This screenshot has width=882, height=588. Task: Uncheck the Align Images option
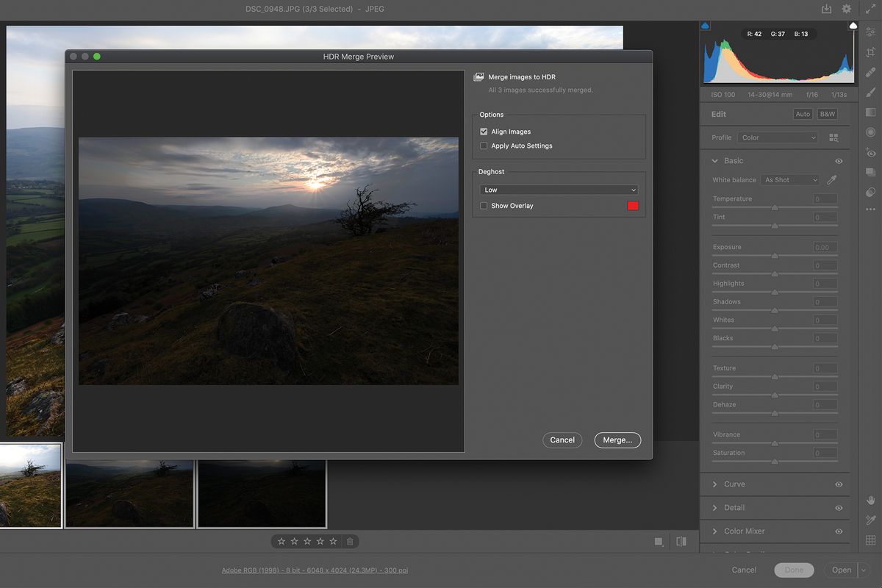point(484,131)
